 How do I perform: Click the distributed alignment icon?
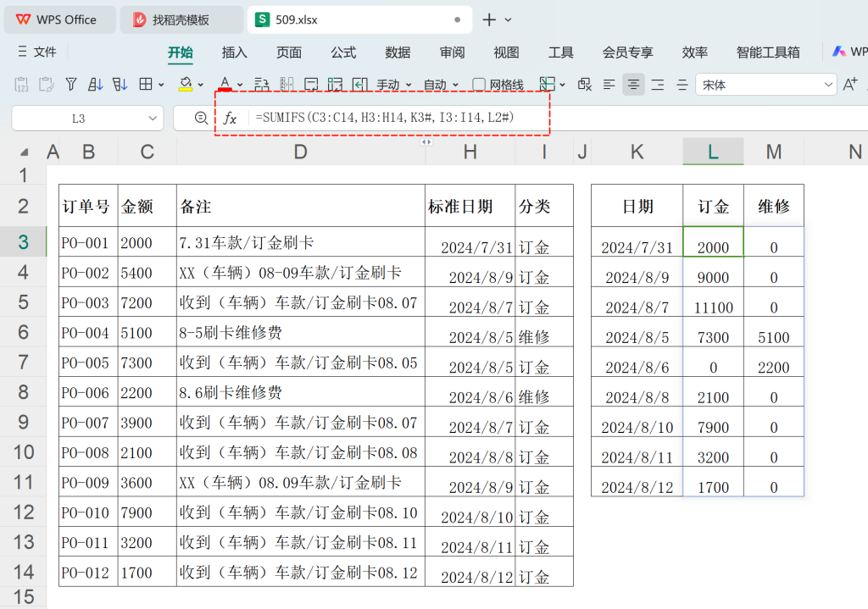tap(682, 85)
